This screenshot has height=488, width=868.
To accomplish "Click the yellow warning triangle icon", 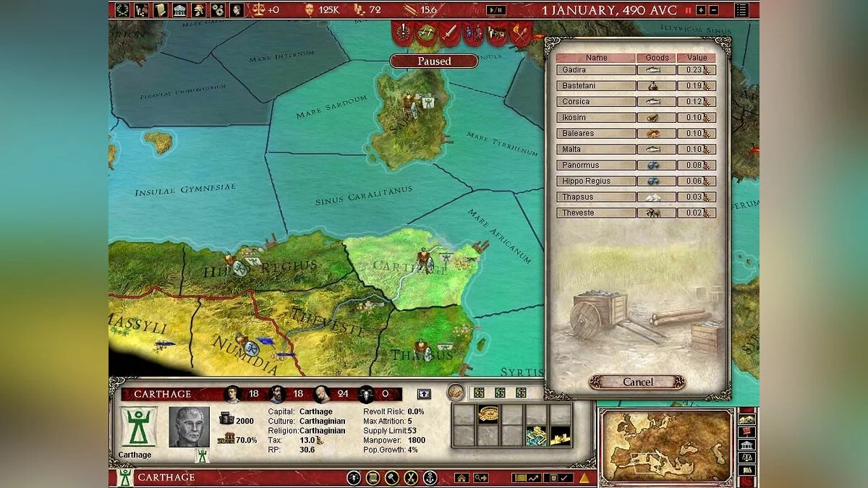I will coord(583,478).
